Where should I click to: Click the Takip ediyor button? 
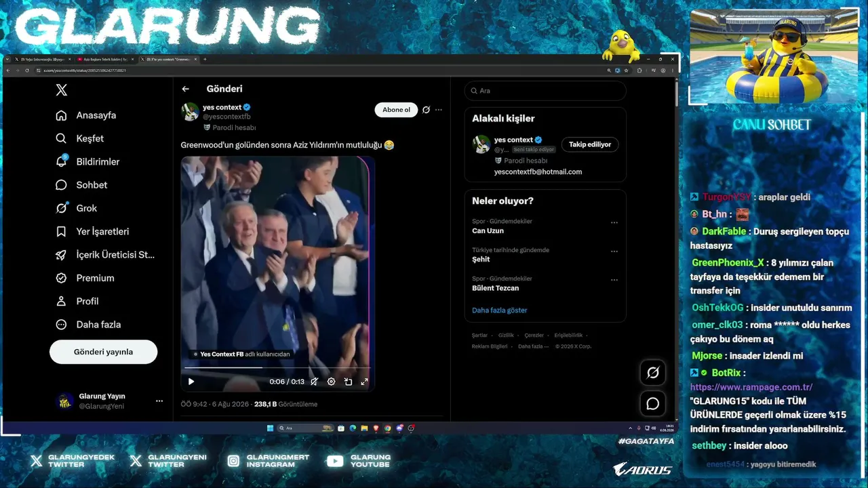(x=590, y=144)
